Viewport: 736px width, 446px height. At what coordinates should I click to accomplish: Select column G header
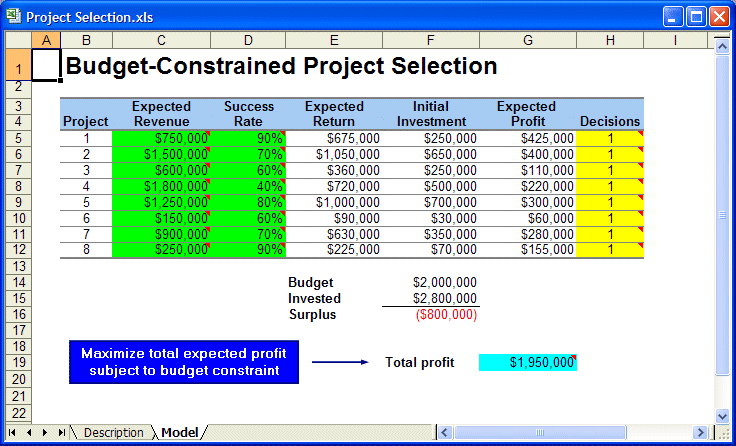tap(528, 40)
